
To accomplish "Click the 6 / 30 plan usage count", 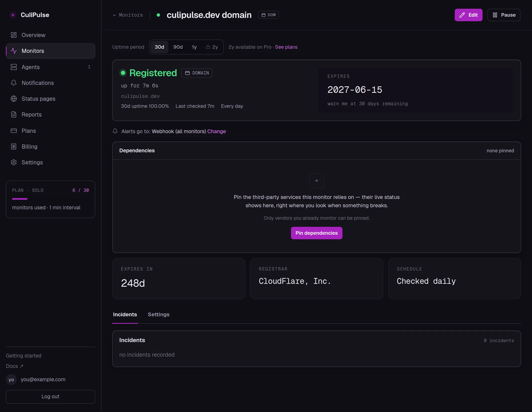I will point(81,190).
